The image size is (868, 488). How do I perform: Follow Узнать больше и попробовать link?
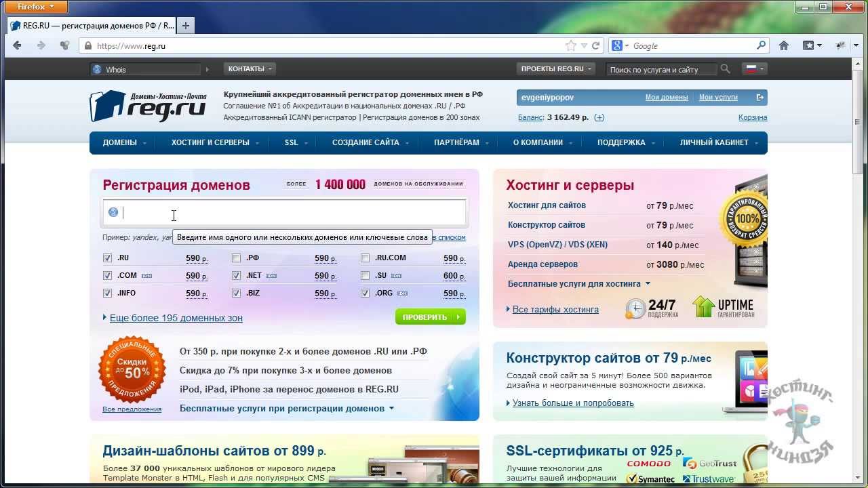tap(573, 403)
